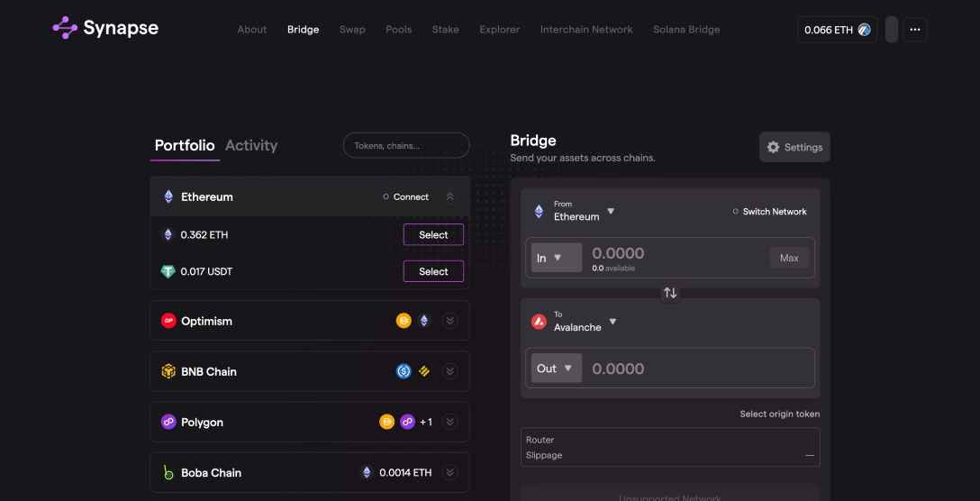Focus the Tokens, chains search field

[x=406, y=145]
